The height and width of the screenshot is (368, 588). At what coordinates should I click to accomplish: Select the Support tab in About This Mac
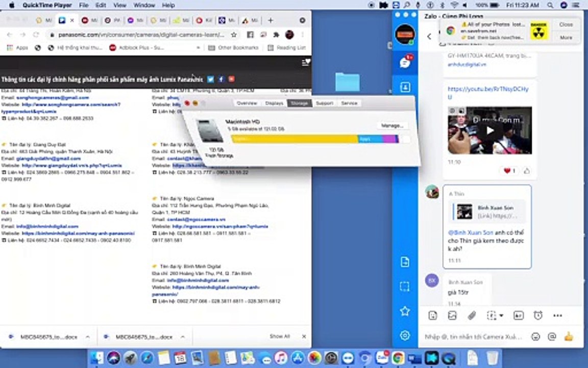point(325,103)
